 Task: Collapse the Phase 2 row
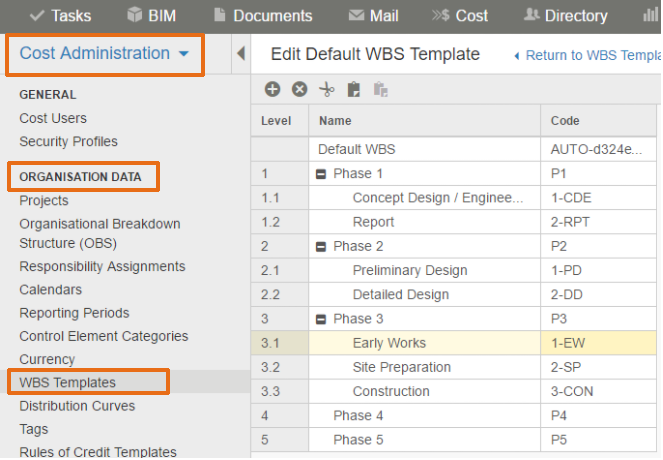tap(321, 246)
